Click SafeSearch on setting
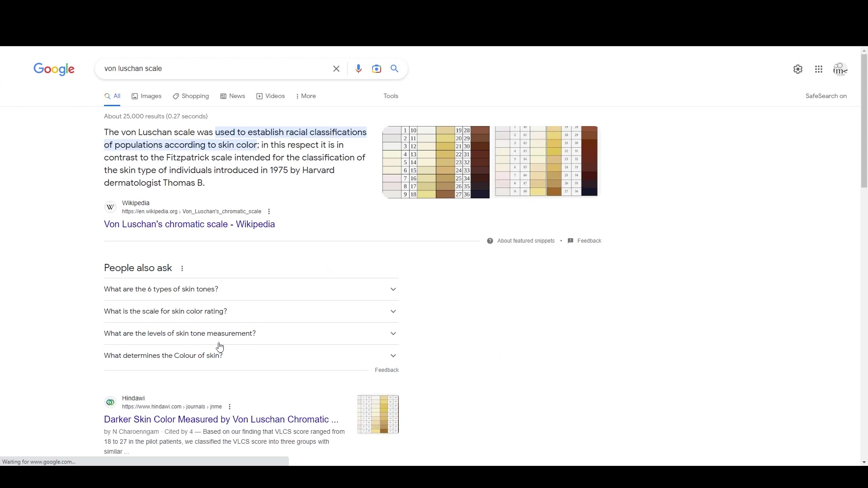This screenshot has width=868, height=488. coord(826,96)
